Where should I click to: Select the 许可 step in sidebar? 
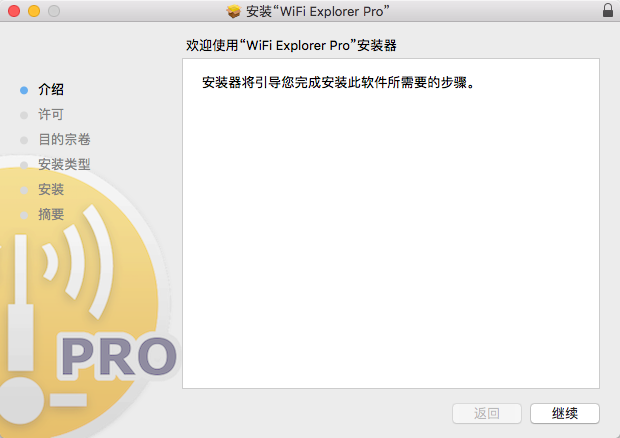tap(51, 115)
